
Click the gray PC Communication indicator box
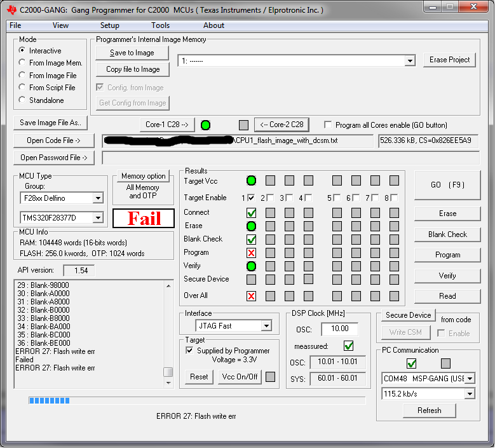pos(445,363)
